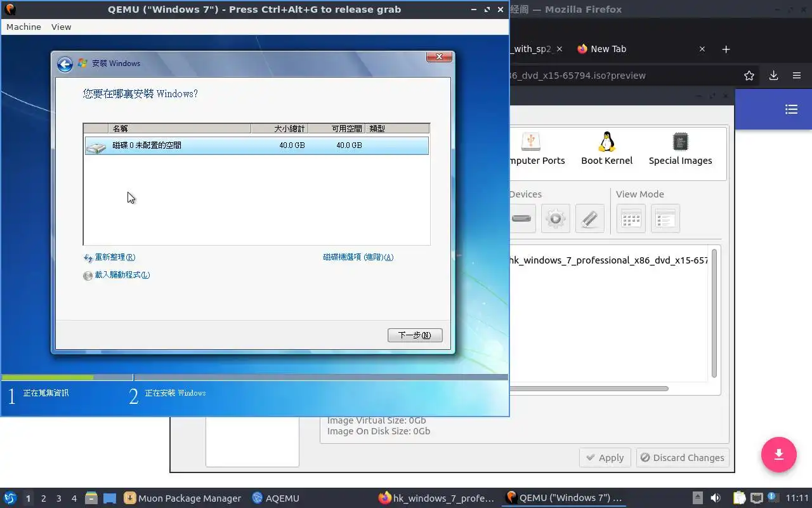Click the QEMU window title bar icon
Screen dimensions: 812x508
coord(10,10)
